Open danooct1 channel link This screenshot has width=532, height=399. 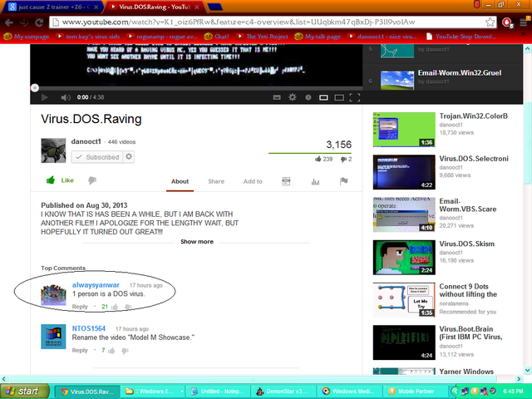click(86, 141)
